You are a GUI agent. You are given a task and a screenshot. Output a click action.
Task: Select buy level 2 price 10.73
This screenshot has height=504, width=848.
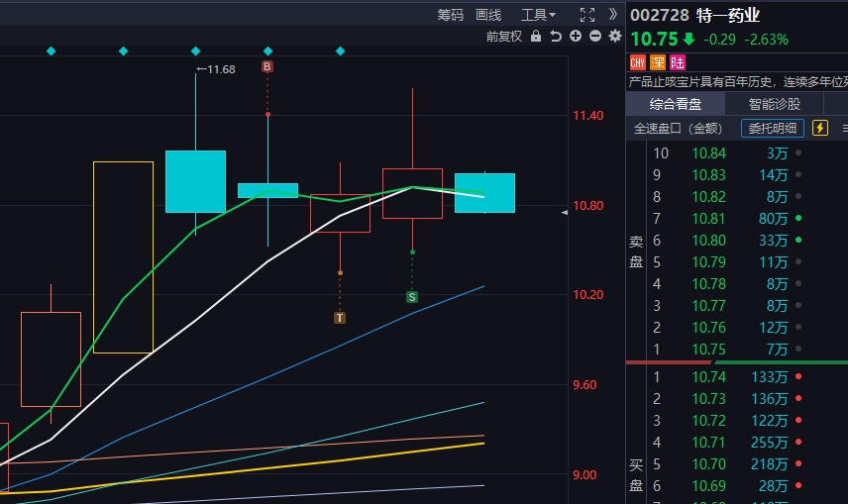pos(709,399)
